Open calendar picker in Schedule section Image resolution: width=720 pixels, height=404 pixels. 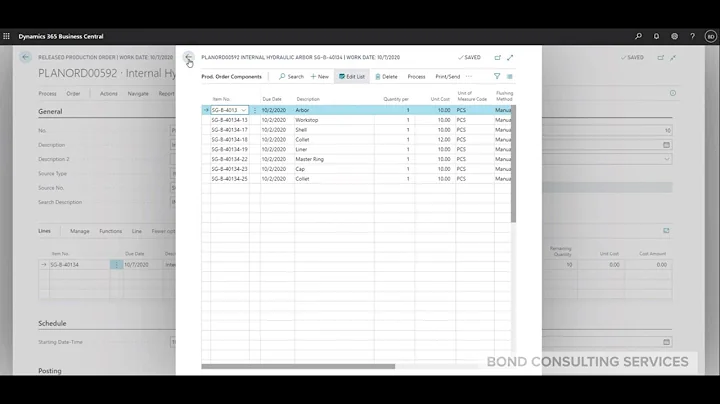click(x=666, y=342)
